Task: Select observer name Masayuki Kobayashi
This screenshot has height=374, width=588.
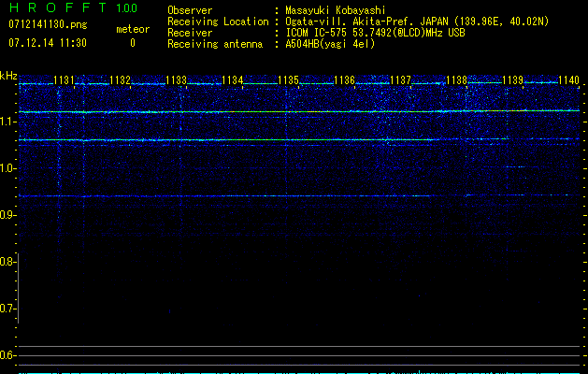Action: [336, 10]
